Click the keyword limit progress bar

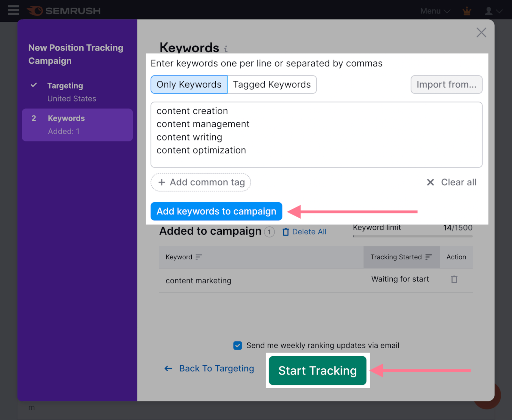(x=412, y=236)
